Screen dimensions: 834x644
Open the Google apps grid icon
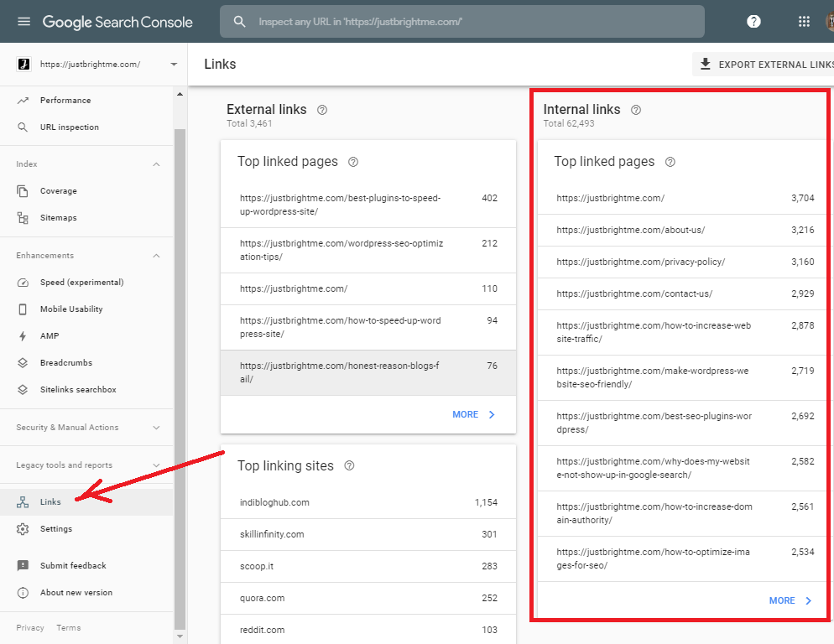click(x=804, y=21)
